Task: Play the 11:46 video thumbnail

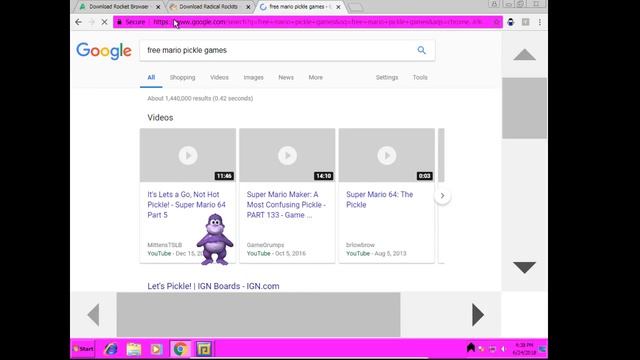Action: point(188,155)
